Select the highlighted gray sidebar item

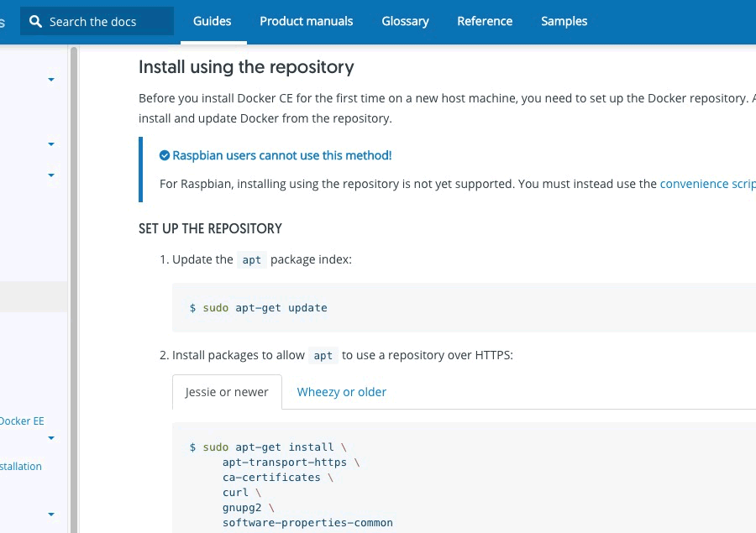34,296
